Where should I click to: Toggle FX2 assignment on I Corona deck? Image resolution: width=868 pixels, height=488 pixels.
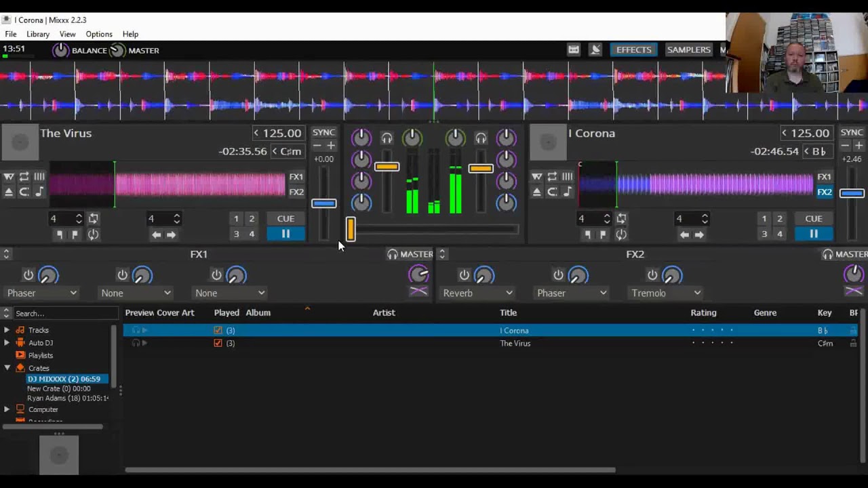click(824, 192)
